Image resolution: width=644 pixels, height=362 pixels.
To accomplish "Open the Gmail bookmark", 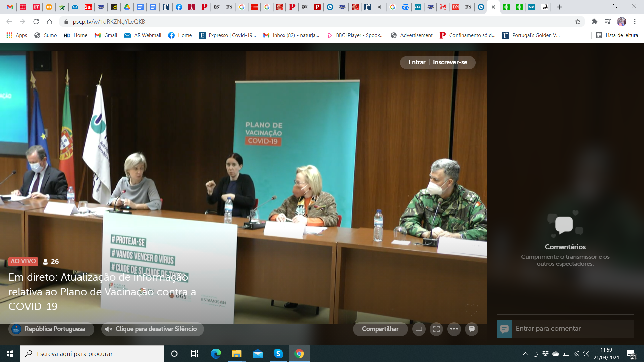I will coord(106,35).
